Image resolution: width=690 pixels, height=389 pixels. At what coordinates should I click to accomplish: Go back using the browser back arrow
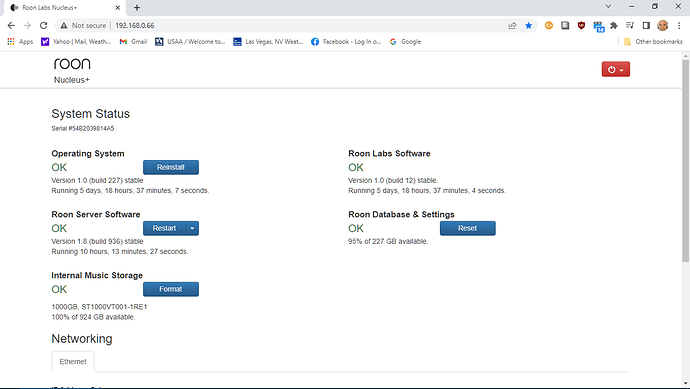coord(11,26)
